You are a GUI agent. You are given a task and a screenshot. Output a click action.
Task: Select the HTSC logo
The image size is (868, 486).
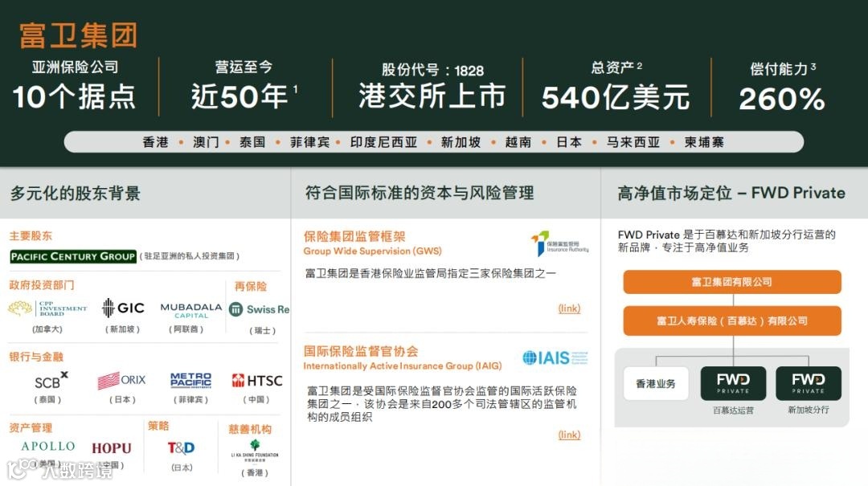(257, 380)
